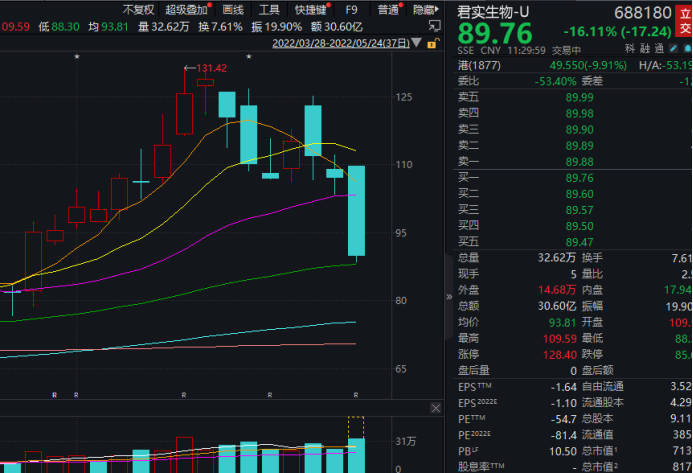Click the 隐藏 hide panel toggle
The width and height of the screenshot is (693, 473).
424,9
